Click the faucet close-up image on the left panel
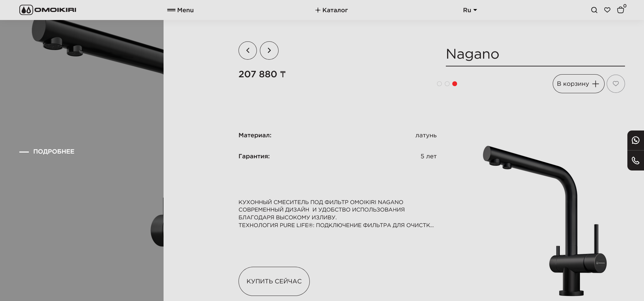644x301 pixels. pyautogui.click(x=82, y=160)
